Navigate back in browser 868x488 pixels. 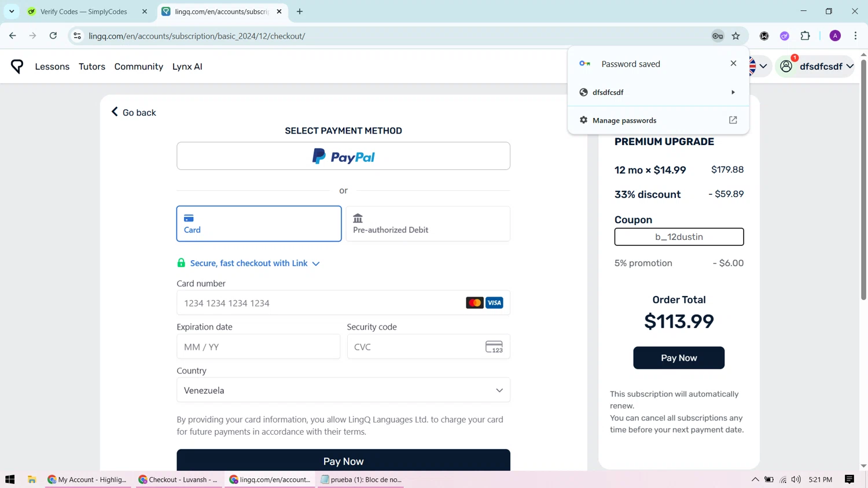13,36
